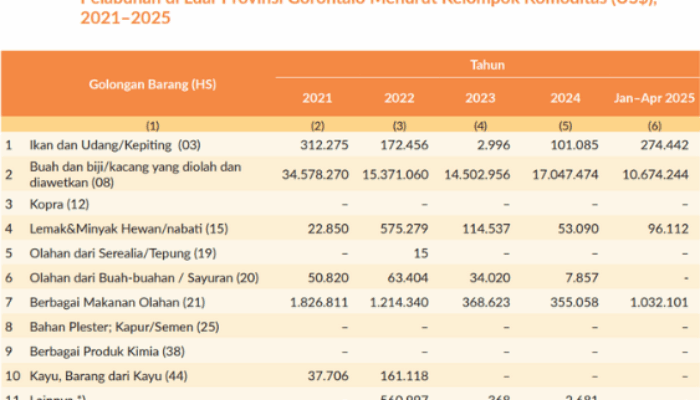Click value 7.857 in Olahan dari Buah-buahan row
The height and width of the screenshot is (400, 700).
(582, 278)
